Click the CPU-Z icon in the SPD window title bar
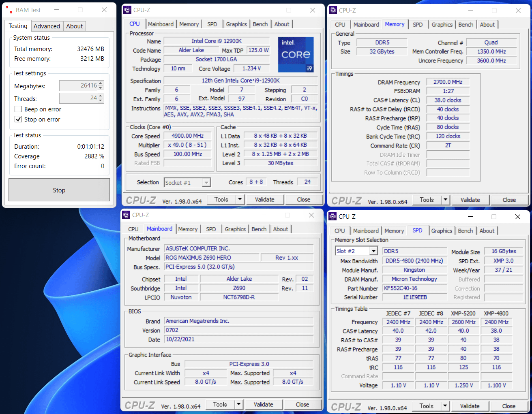 332,217
